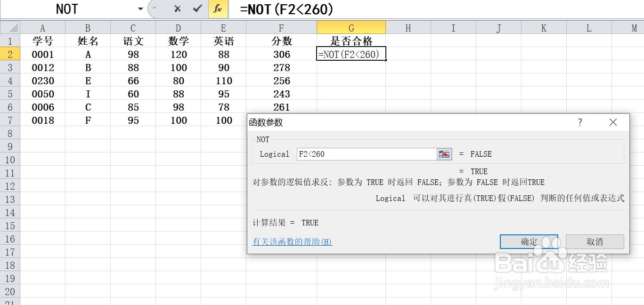This screenshot has height=305, width=644.
Task: Select column B header
Action: click(88, 28)
